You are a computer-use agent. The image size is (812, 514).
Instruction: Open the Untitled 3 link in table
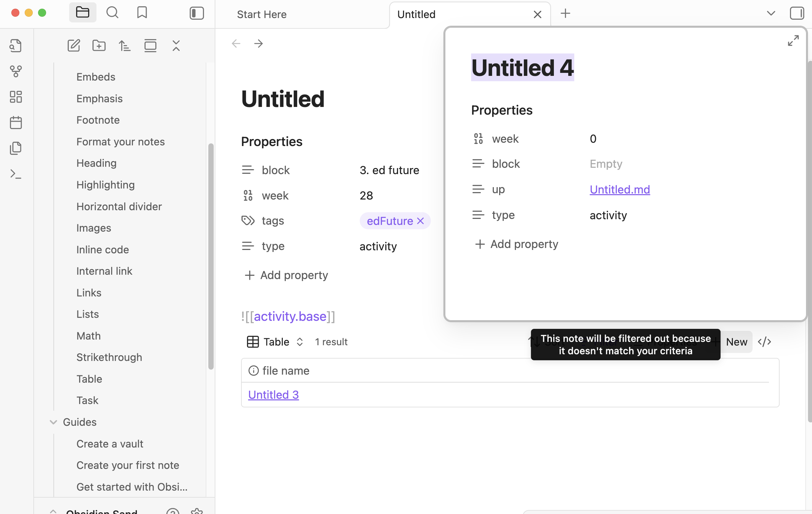tap(273, 395)
